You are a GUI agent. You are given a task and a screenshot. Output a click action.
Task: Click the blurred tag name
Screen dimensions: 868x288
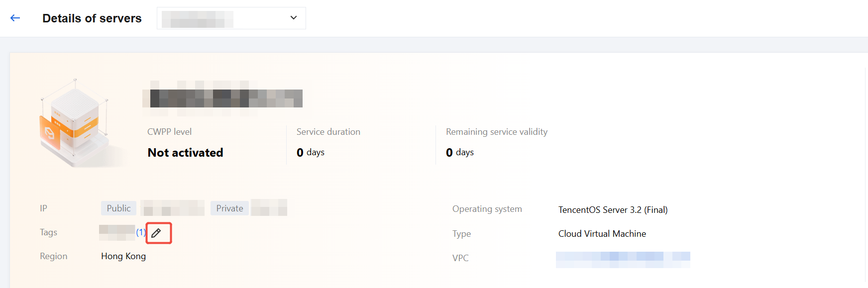point(117,232)
